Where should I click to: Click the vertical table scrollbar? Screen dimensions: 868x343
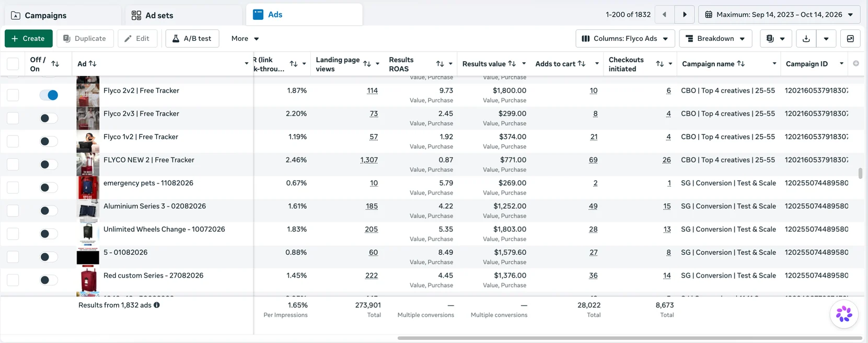coord(860,173)
